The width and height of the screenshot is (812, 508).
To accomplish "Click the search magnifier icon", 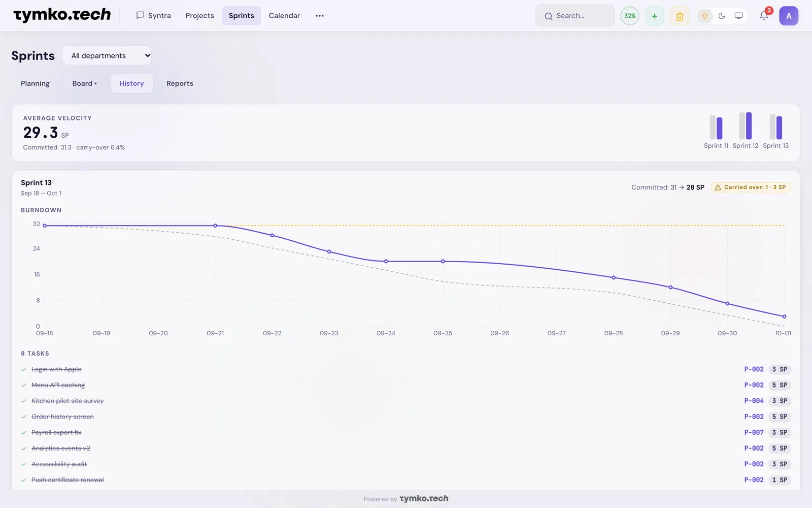I will (x=549, y=16).
